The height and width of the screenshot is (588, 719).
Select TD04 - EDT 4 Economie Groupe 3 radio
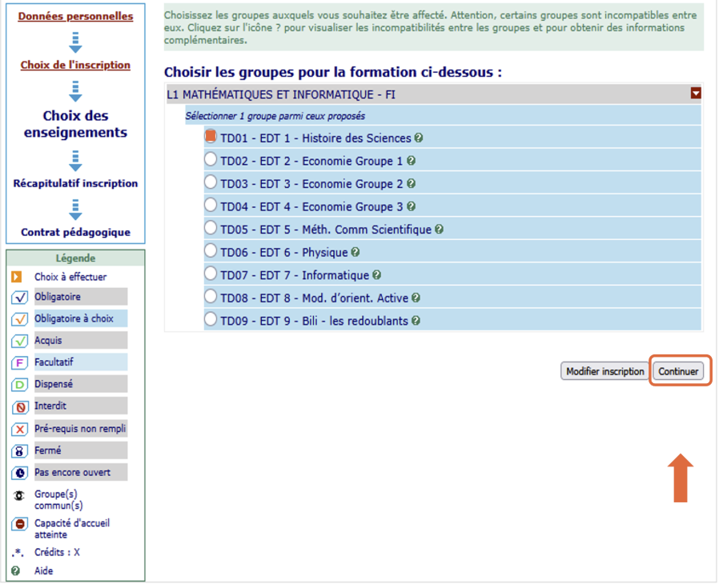[x=211, y=205]
